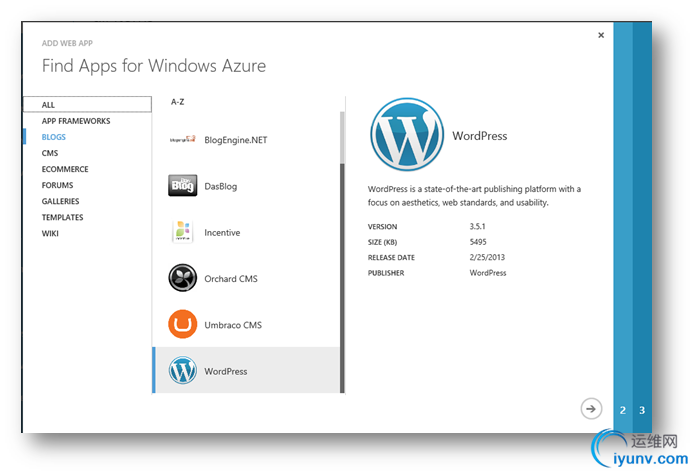This screenshot has height=475, width=694.
Task: Click the BlogEngine.NET app icon
Action: (x=183, y=139)
